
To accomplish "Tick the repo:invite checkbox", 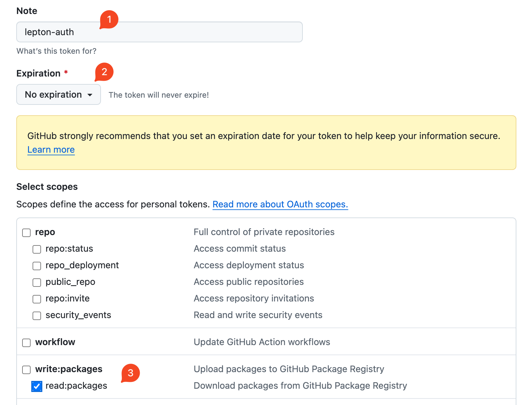I will click(x=37, y=299).
